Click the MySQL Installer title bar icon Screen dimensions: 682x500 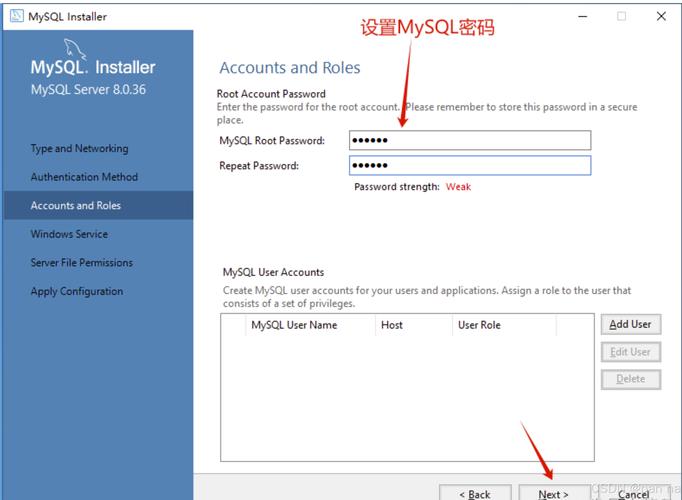[x=16, y=16]
